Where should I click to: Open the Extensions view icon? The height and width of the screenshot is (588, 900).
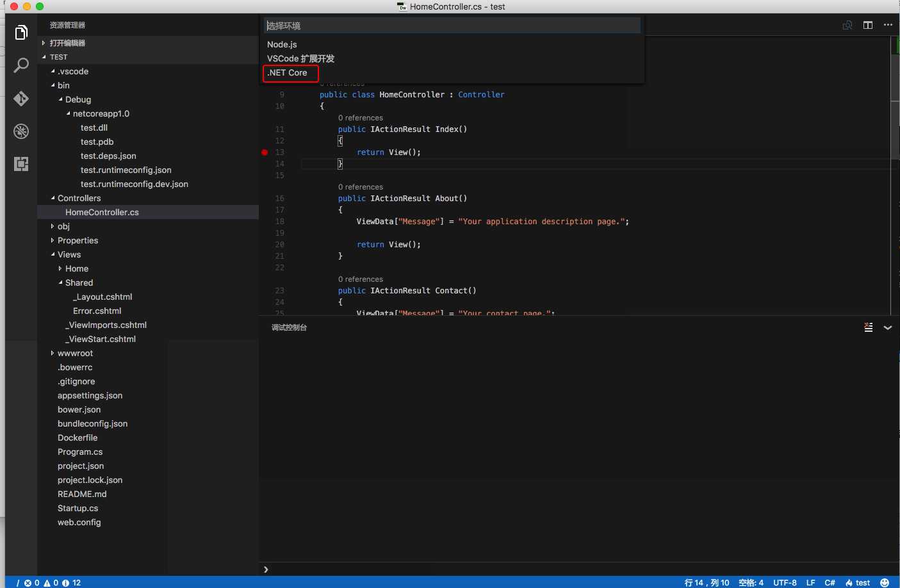21,164
